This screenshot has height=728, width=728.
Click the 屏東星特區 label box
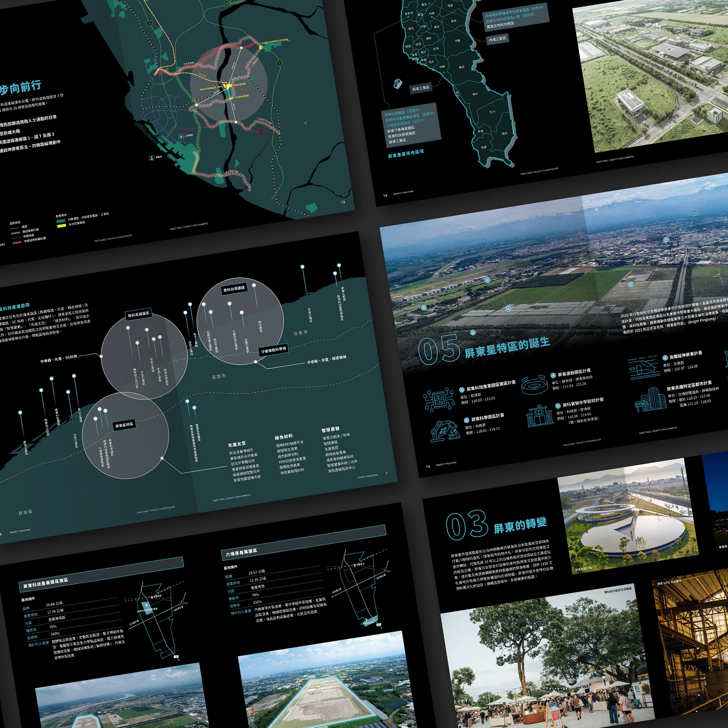[x=124, y=425]
